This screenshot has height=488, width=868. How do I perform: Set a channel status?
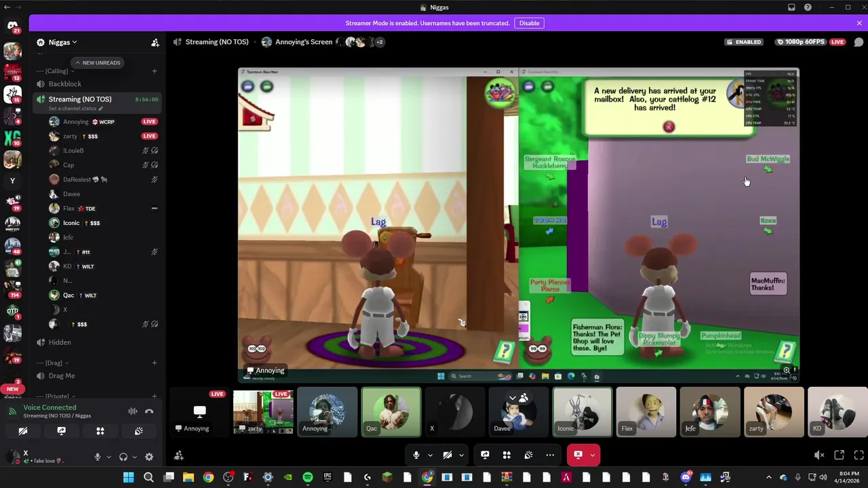76,108
